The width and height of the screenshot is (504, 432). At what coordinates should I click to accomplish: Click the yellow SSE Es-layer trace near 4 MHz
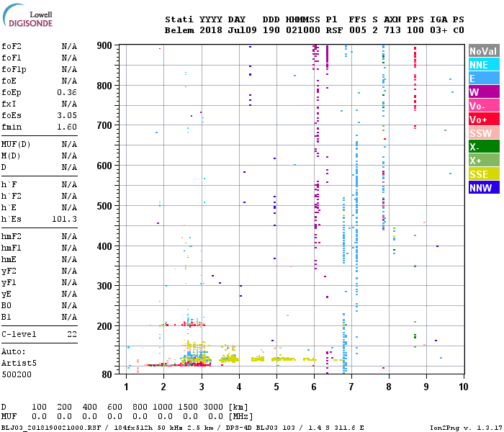point(229,359)
